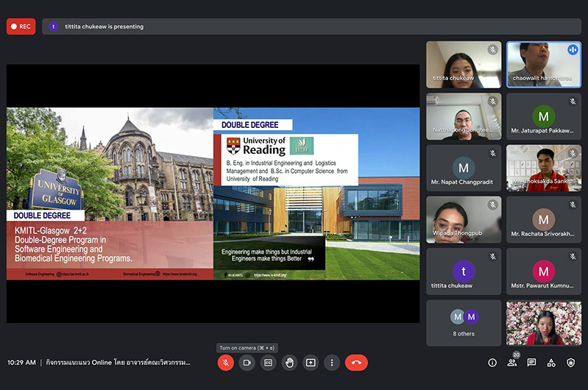
Task: Click muted mic icon on tittita avatar tile
Action: point(493,256)
